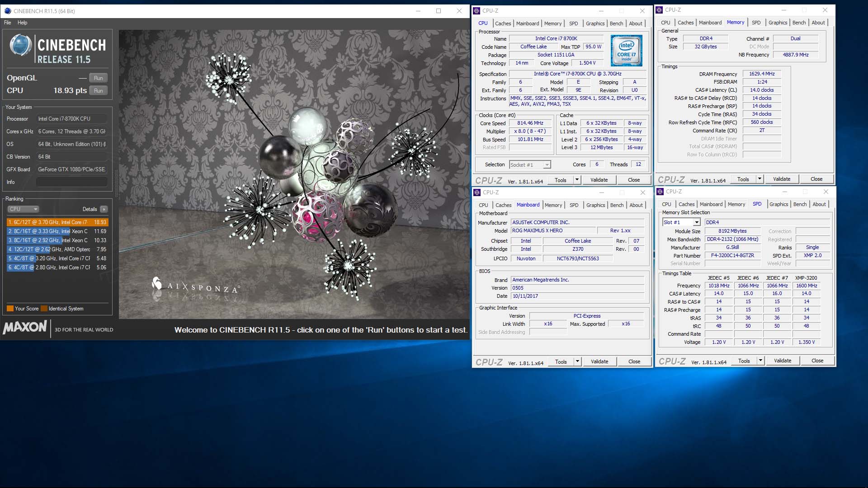Viewport: 868px width, 488px height.
Task: Click the MAXON logo
Action: [x=25, y=327]
